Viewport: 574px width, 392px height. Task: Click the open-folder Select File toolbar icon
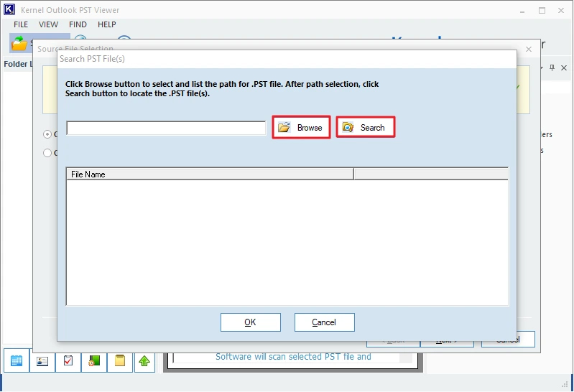[19, 43]
